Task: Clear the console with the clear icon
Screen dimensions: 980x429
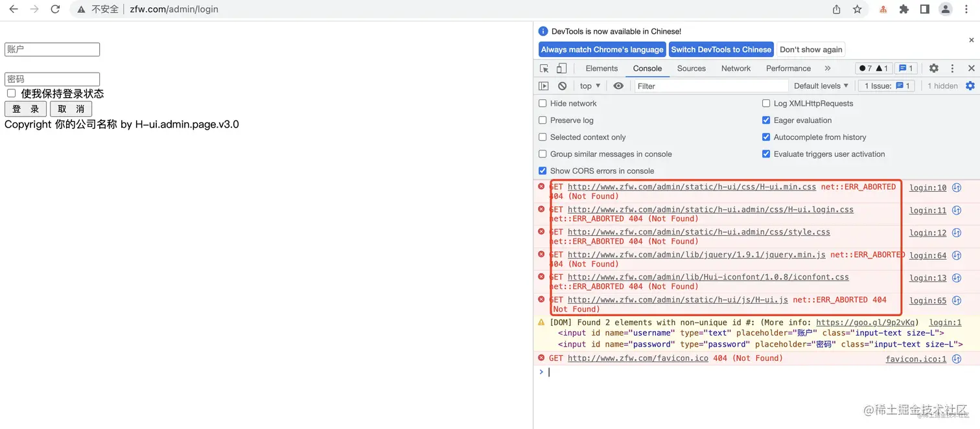Action: pos(563,86)
